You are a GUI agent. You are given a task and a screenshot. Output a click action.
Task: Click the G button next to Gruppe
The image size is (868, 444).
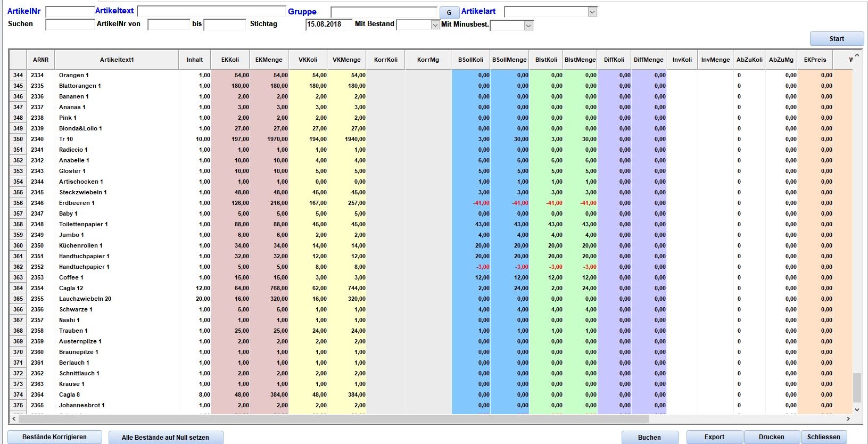point(449,12)
